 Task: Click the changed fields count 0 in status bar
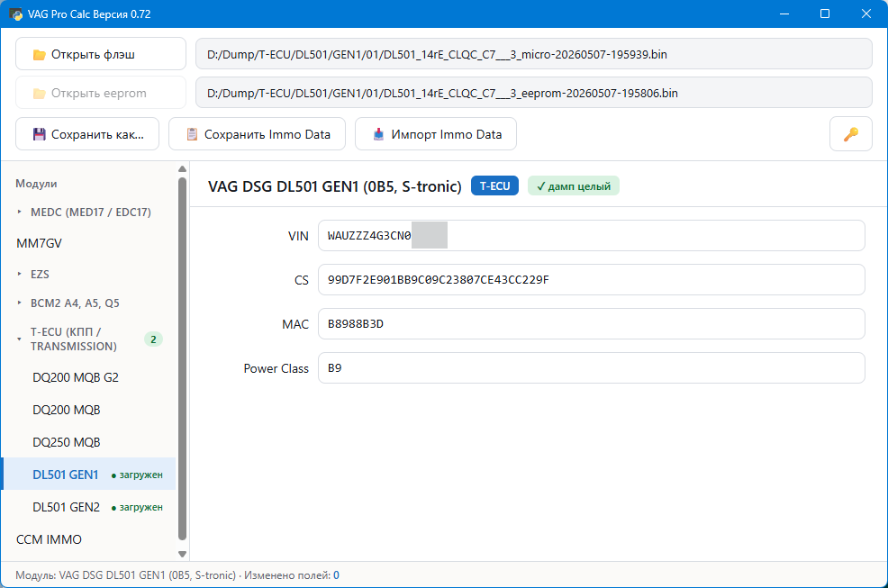click(x=336, y=575)
